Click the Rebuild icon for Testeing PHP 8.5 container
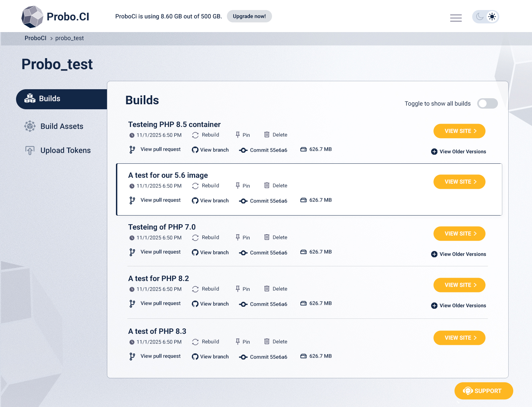Image resolution: width=532 pixels, height=407 pixels. [x=195, y=135]
